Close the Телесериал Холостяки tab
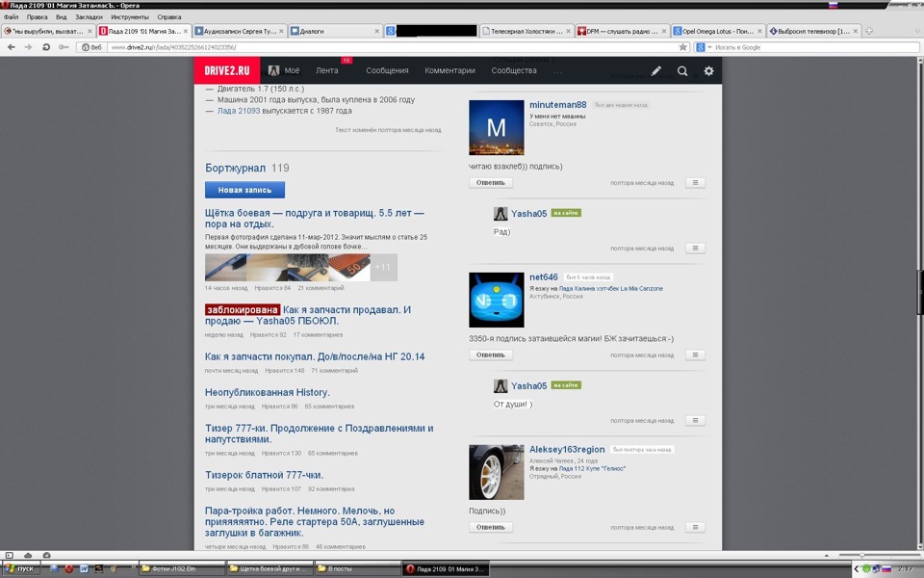 pos(568,31)
